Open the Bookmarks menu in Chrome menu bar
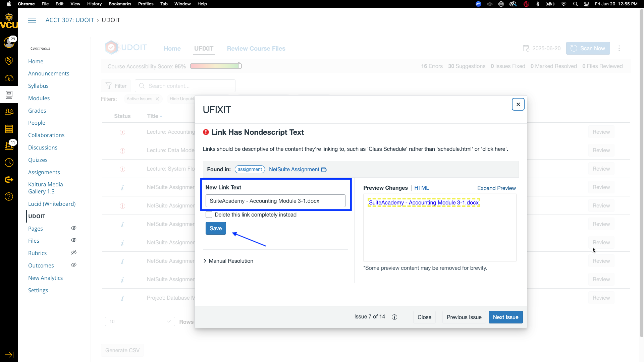The width and height of the screenshot is (644, 362). (120, 4)
